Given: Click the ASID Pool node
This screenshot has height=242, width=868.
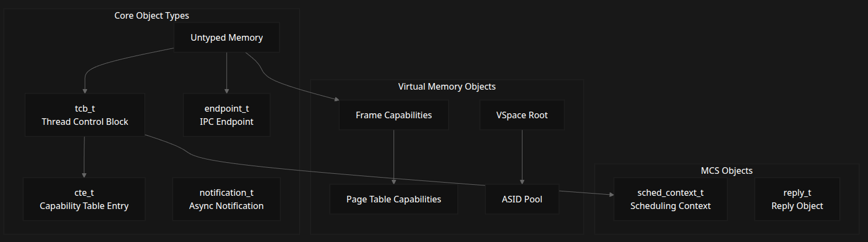Looking at the screenshot, I should click(x=522, y=199).
